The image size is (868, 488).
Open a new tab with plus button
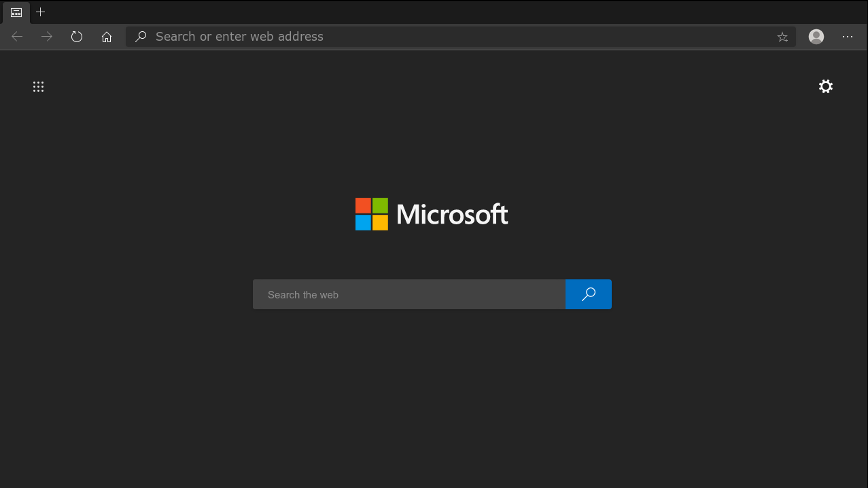coord(41,12)
